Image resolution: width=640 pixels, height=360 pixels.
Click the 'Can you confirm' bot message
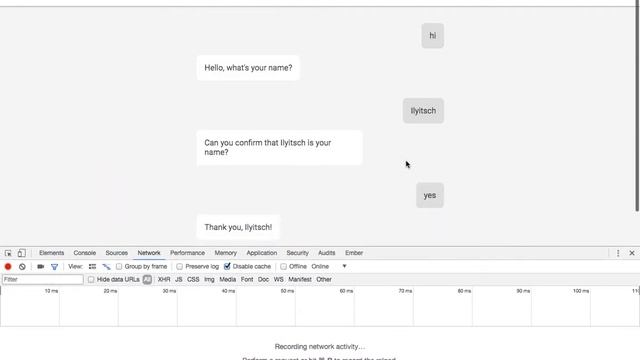tap(279, 147)
